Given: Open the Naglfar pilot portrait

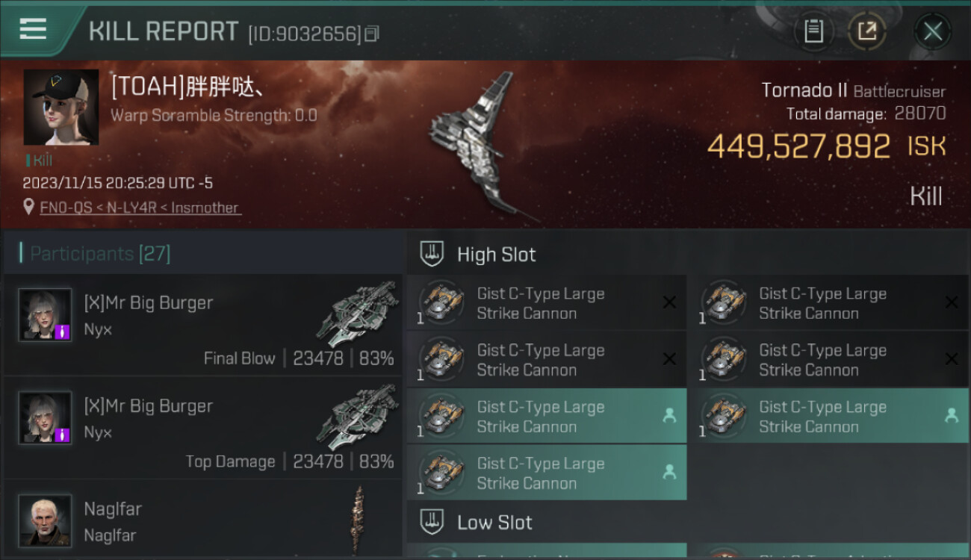Looking at the screenshot, I should pos(45,520).
